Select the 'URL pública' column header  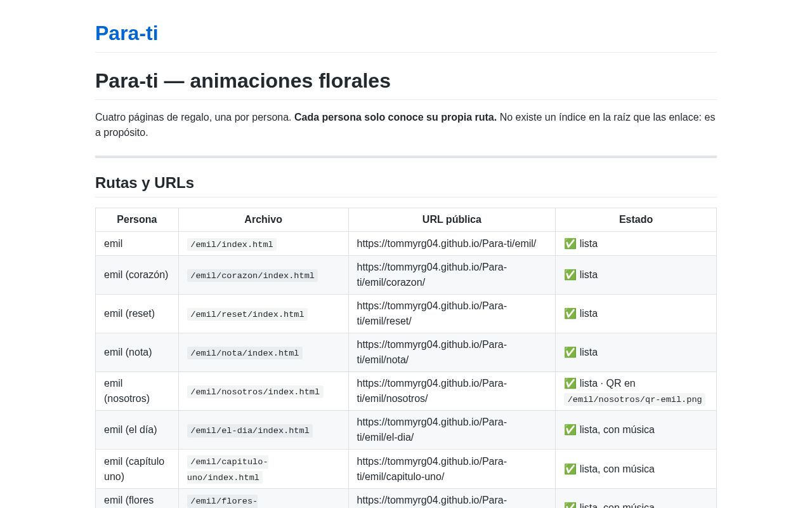coord(452,220)
